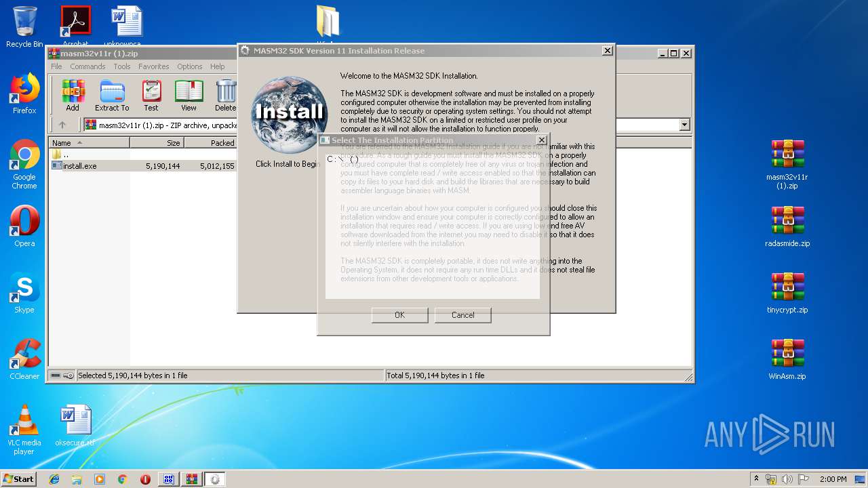The image size is (868, 488).
Task: Open the Commands menu in WinRAR
Action: click(x=87, y=66)
